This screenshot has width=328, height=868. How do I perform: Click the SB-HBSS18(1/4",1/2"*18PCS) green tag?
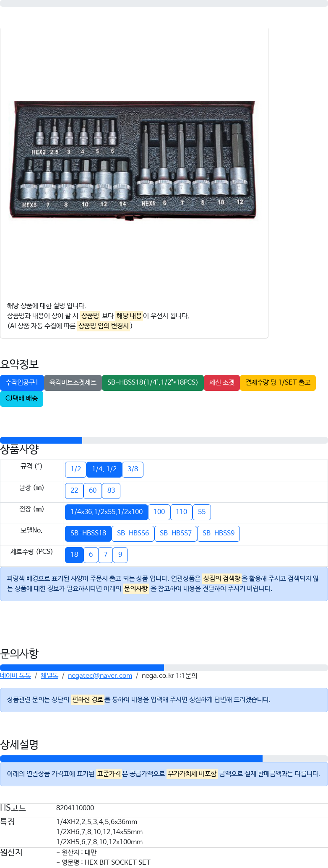(153, 382)
